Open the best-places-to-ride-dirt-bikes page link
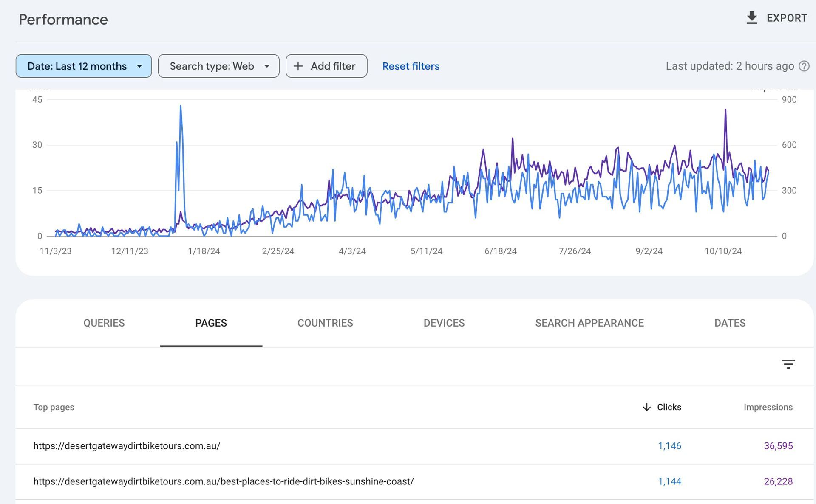The image size is (816, 504). [x=224, y=482]
